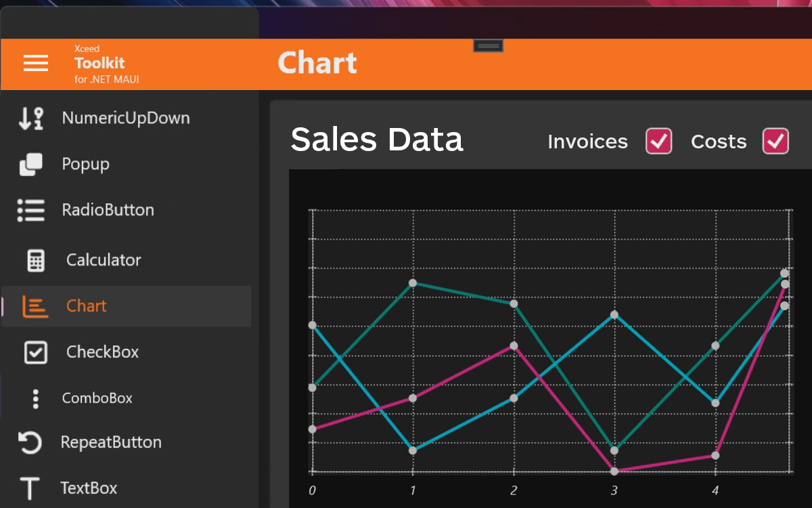Click the CheckBox icon in sidebar

click(36, 352)
